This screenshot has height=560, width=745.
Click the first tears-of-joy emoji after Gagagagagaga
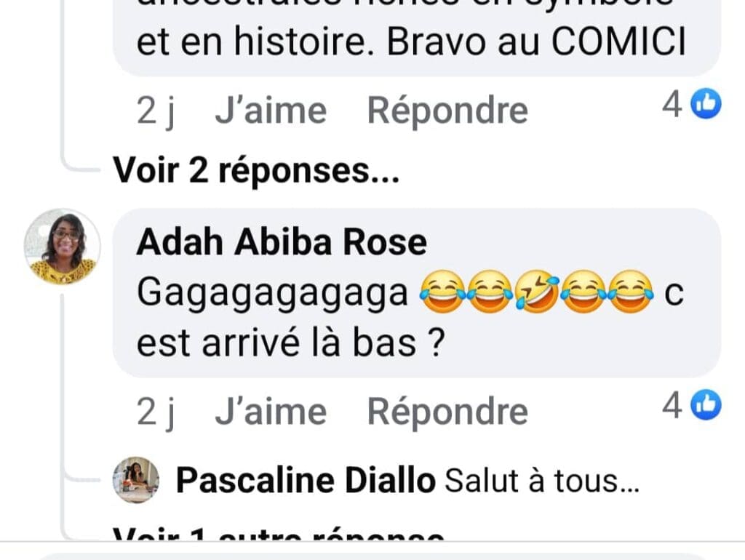coord(442,292)
